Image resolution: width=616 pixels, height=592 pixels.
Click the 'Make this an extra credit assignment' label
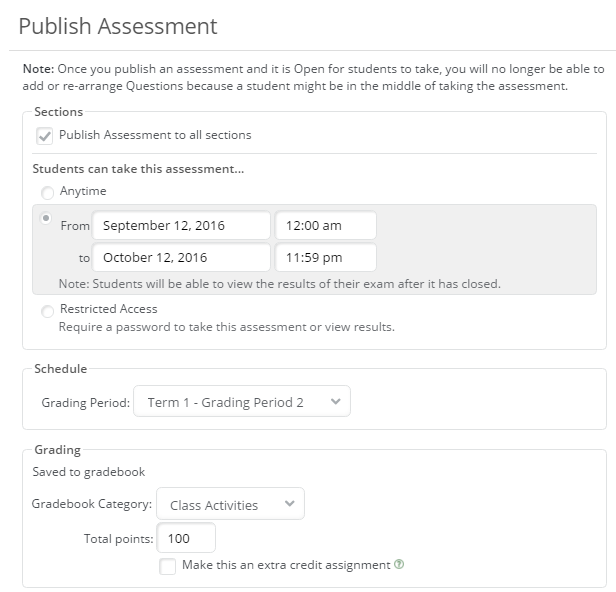click(x=286, y=565)
